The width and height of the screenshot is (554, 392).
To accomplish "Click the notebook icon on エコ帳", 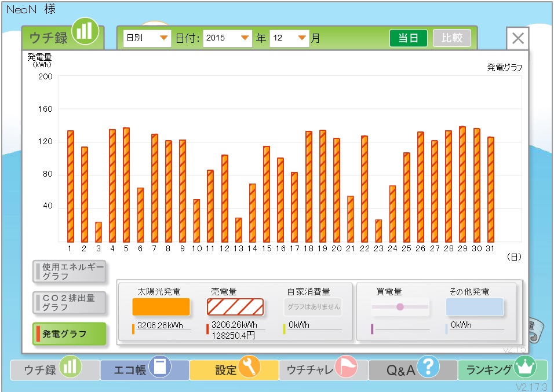I will point(160,367).
